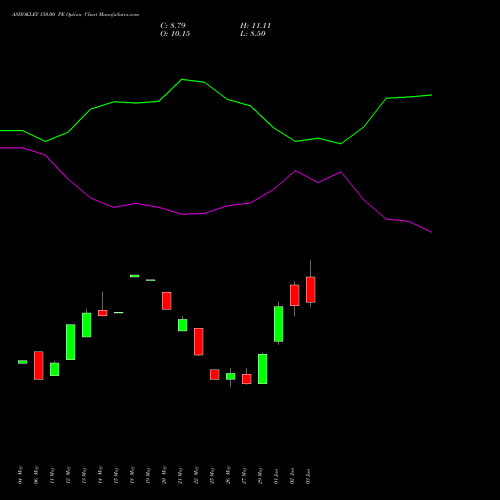The height and width of the screenshot is (500, 500).
Task: Click the '21 May' date axis label
Action: (180, 475)
